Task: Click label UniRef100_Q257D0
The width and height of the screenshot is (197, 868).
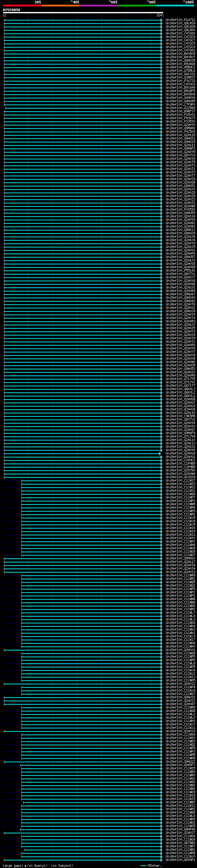Action: [x=180, y=470]
